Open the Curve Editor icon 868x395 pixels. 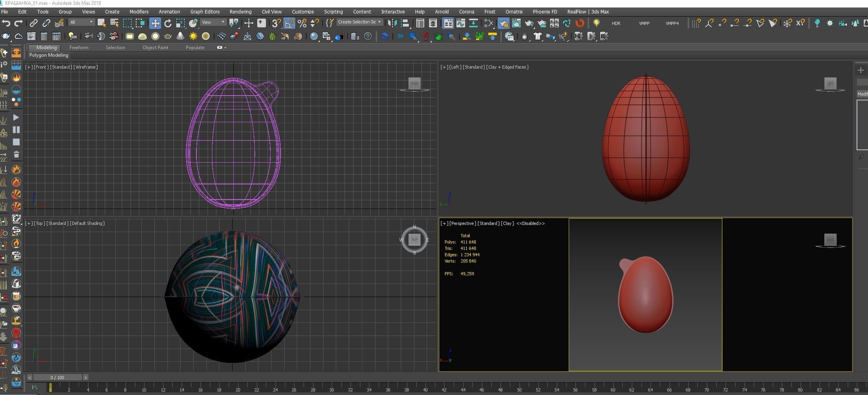tap(461, 23)
